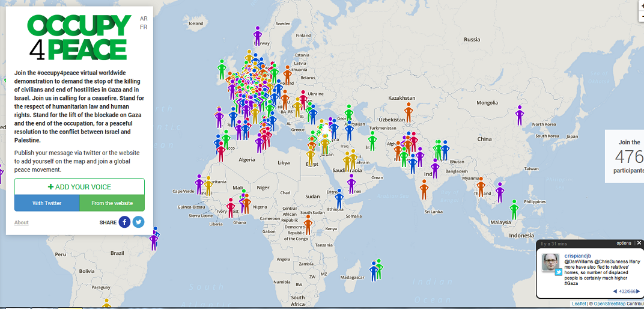The width and height of the screenshot is (644, 309).
Task: Click the SHARE label
Action: click(108, 222)
